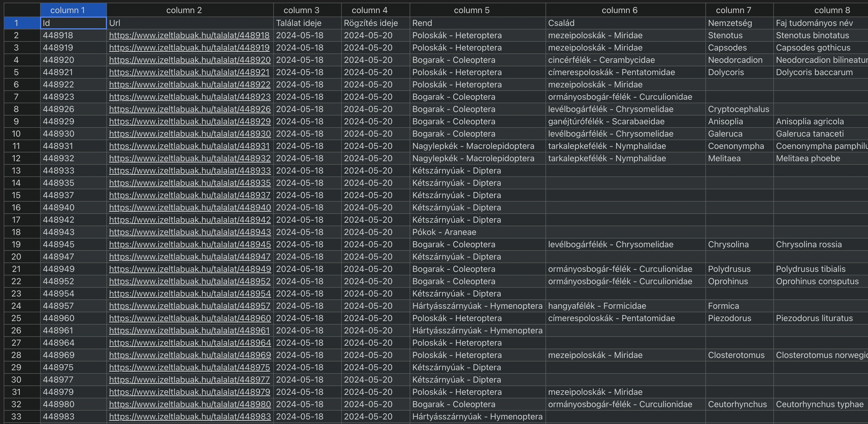Click the 'Pókok - Araneae' cell
Viewport: 868px width, 424px height.
point(444,232)
